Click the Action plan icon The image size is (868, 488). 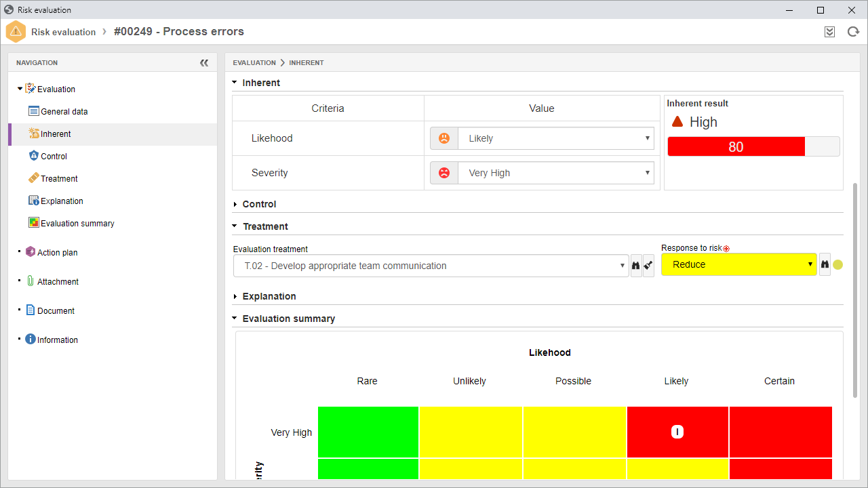click(31, 252)
